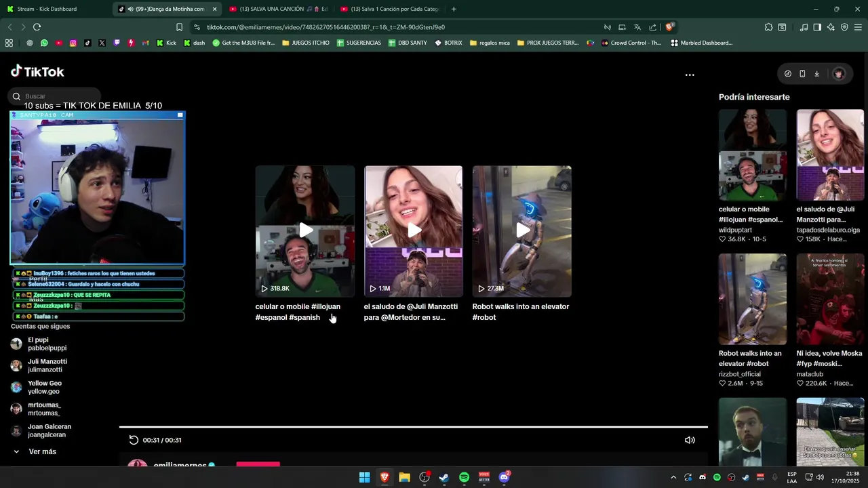The width and height of the screenshot is (868, 488).
Task: Reload the page with the browser refresh button
Action: coord(37,27)
